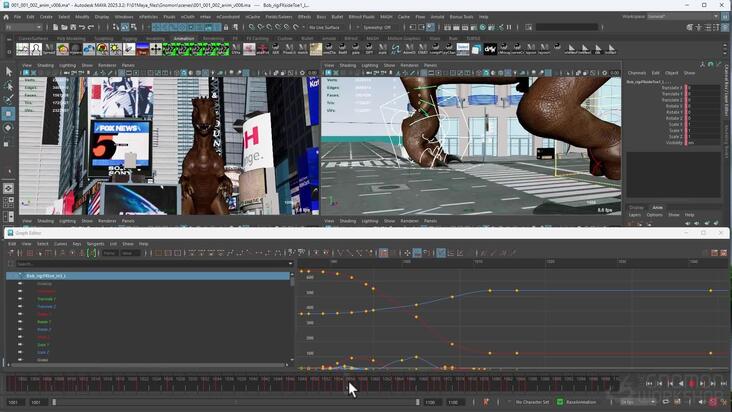Go to start of playback range
Image resolution: width=732 pixels, height=412 pixels.
pos(649,383)
